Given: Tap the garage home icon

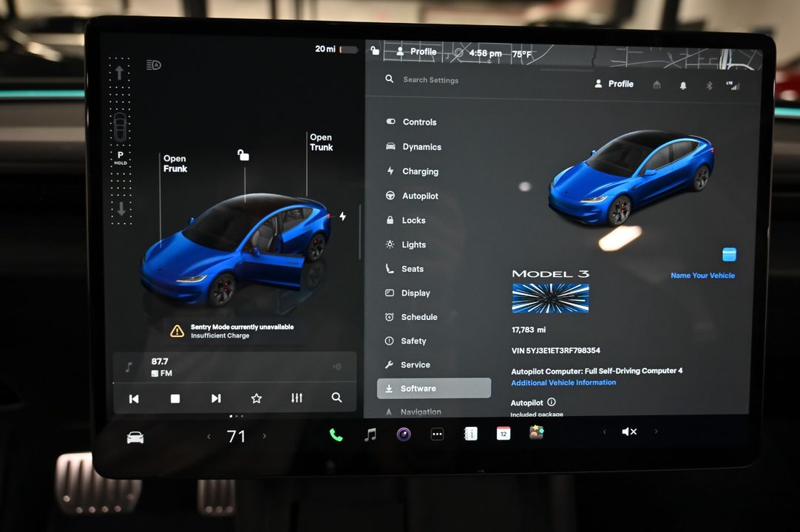Looking at the screenshot, I should [657, 85].
